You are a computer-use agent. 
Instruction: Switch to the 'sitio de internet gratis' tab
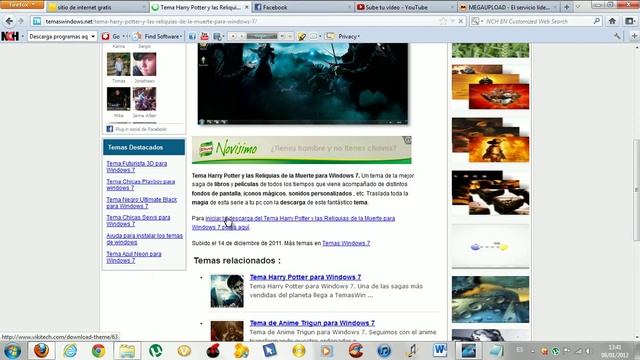pyautogui.click(x=98, y=7)
